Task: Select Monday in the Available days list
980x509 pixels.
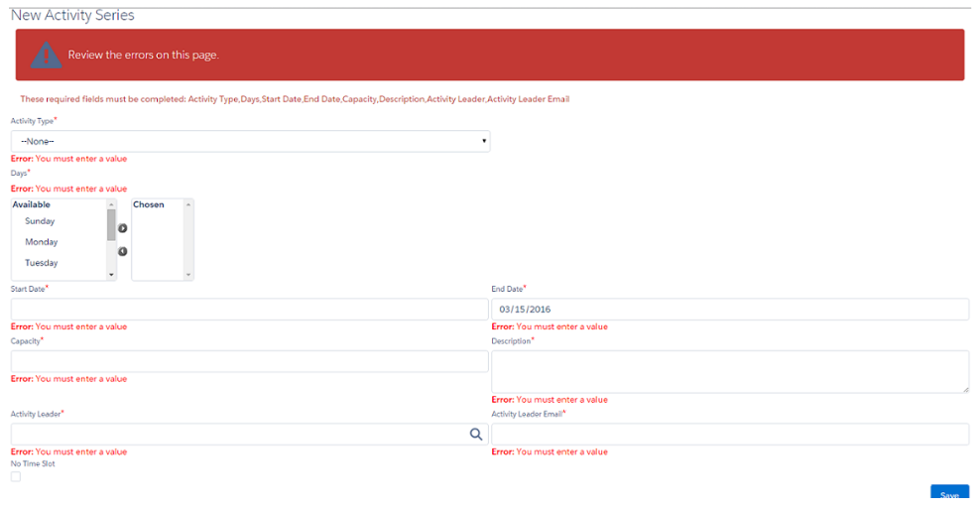Action: click(x=42, y=242)
